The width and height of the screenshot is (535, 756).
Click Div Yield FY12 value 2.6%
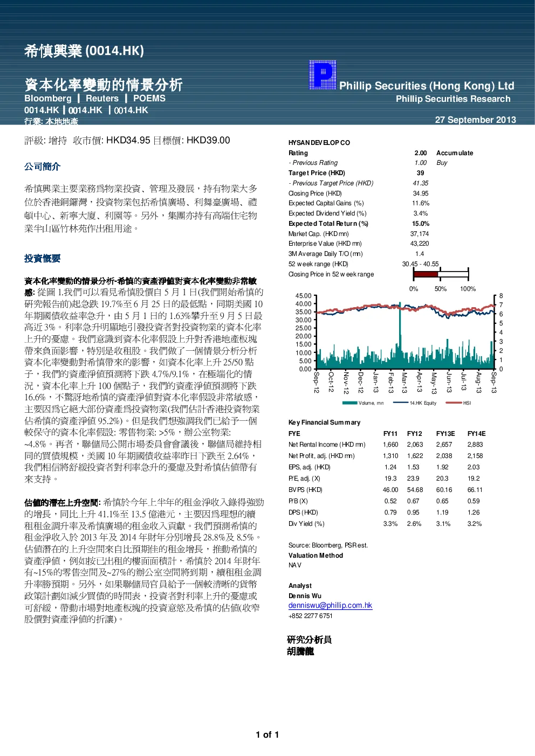click(x=414, y=524)
